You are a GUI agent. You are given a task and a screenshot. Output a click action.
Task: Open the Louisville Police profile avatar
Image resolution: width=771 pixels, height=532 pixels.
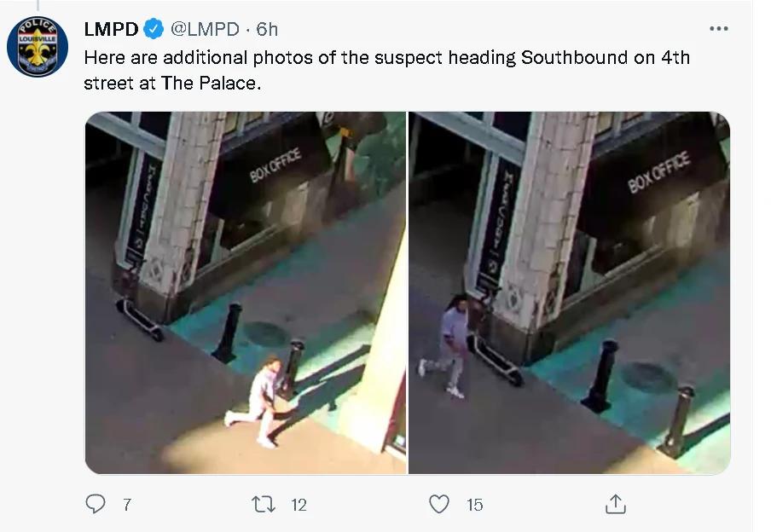(38, 47)
